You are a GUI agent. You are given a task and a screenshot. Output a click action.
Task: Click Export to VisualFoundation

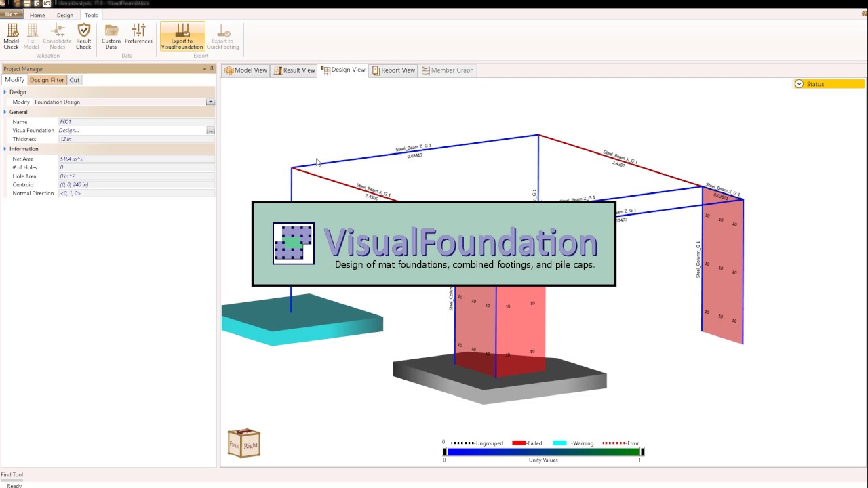point(182,37)
